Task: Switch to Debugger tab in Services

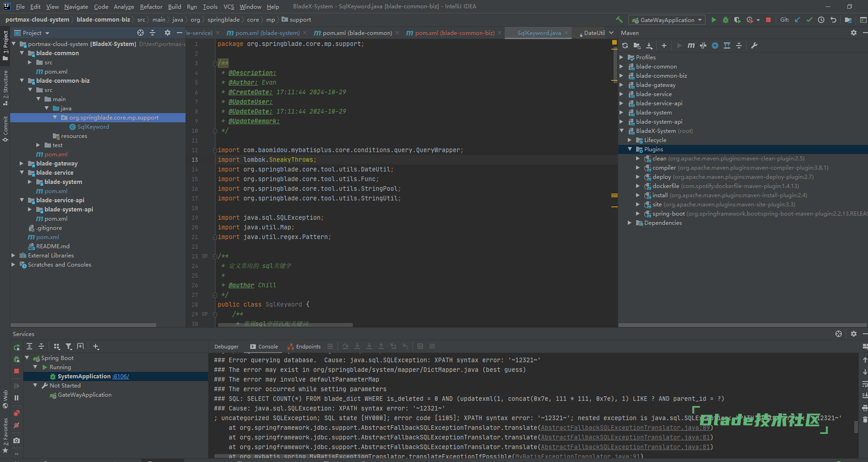Action: click(226, 347)
